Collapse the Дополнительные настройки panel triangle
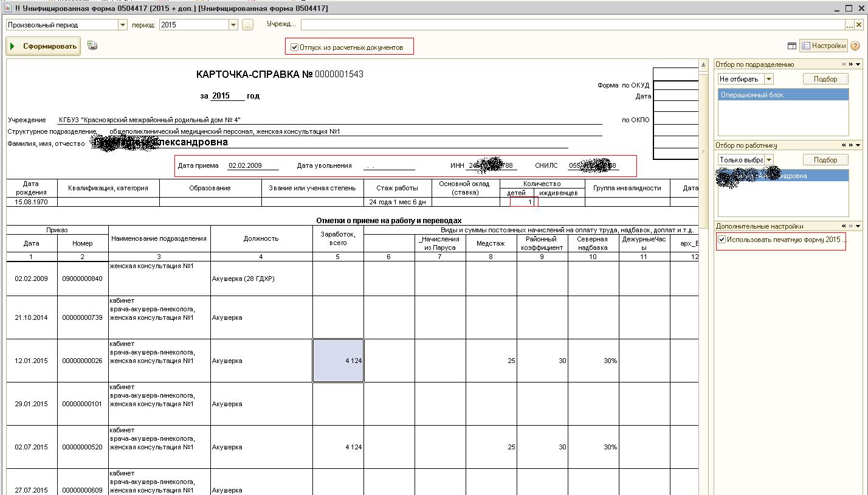Screen dimensions: 868x495 point(858,226)
